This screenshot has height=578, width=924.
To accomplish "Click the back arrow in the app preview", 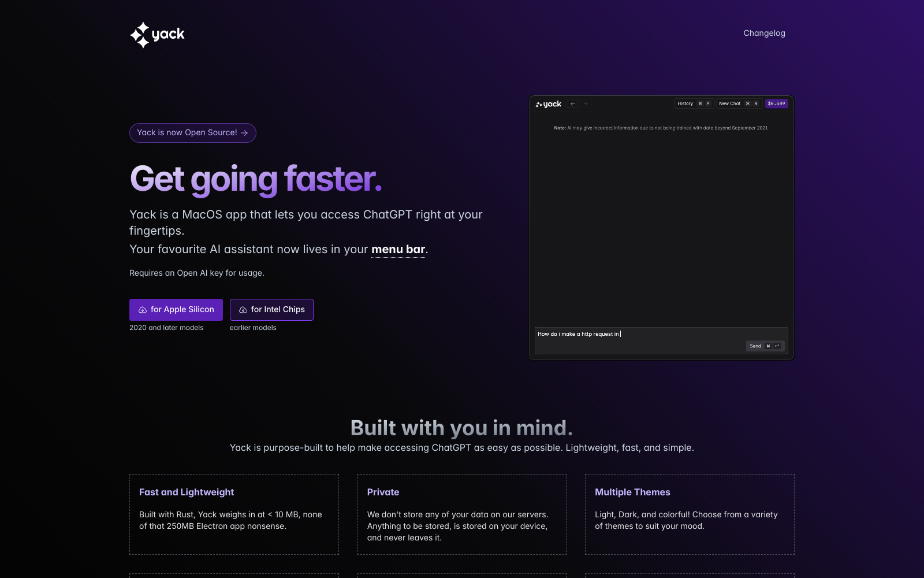I will pos(573,104).
